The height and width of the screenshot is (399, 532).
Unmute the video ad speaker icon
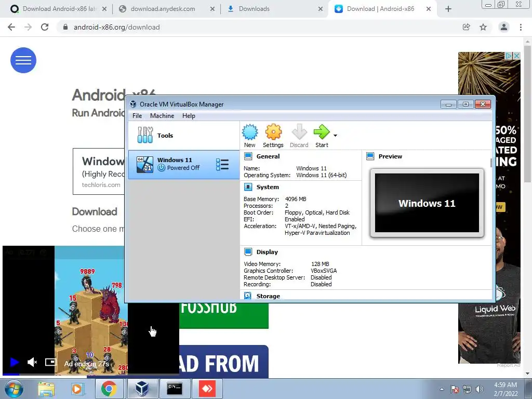32,362
